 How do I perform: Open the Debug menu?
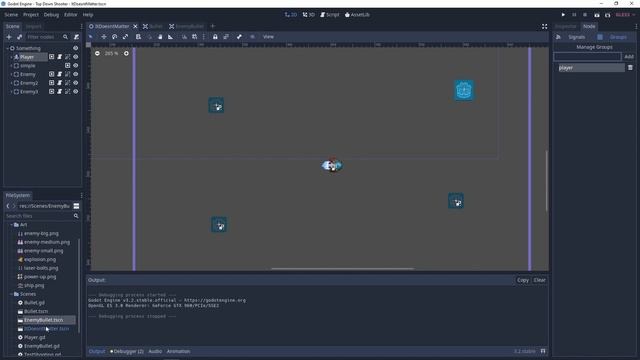(x=51, y=15)
